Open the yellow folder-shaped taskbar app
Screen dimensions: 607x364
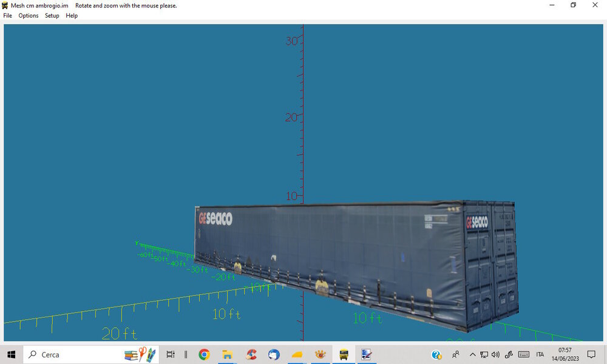click(297, 354)
